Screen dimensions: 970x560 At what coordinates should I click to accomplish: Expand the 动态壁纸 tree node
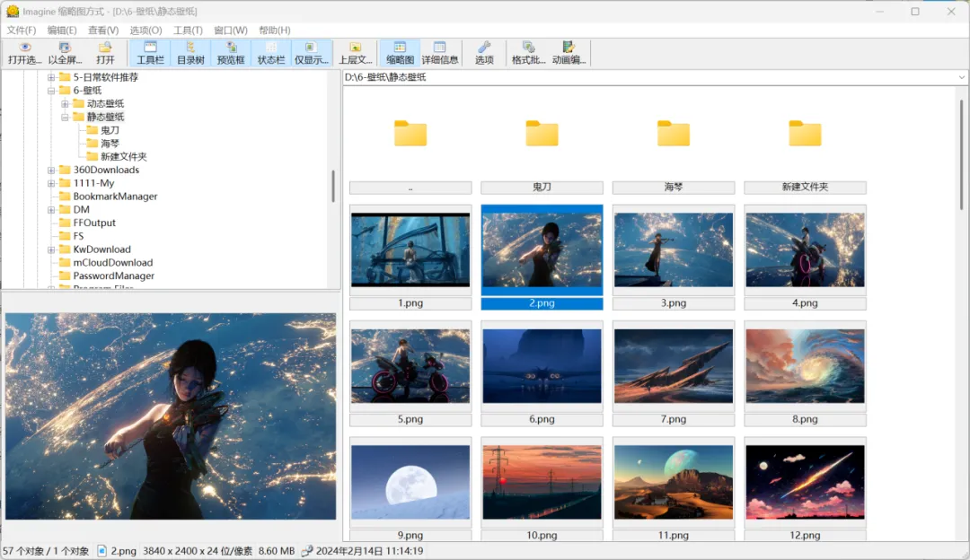click(x=65, y=104)
